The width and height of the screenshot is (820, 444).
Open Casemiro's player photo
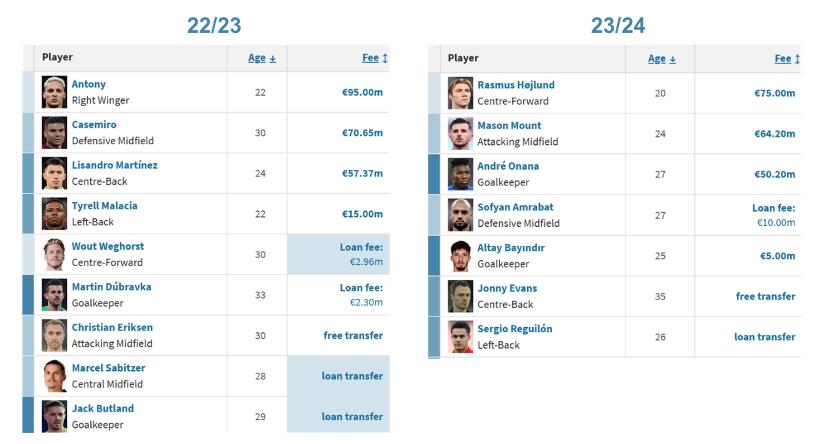tap(54, 133)
